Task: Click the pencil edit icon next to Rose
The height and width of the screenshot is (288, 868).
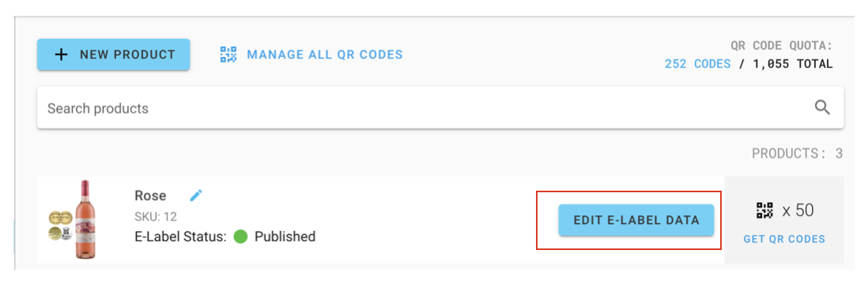Action: point(196,195)
